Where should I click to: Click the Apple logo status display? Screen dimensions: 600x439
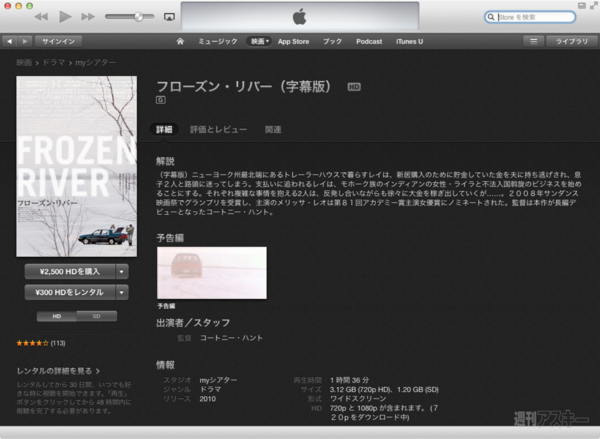[x=300, y=16]
